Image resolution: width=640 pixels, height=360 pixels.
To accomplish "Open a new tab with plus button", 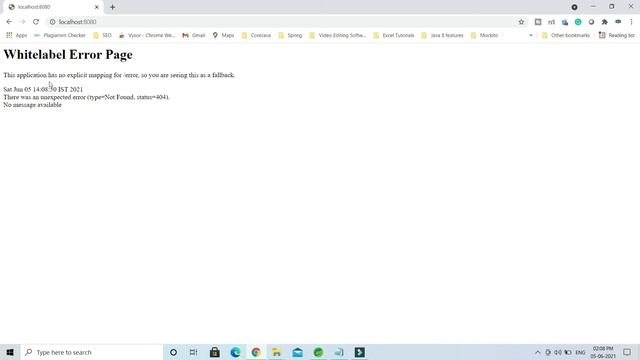I will click(112, 7).
